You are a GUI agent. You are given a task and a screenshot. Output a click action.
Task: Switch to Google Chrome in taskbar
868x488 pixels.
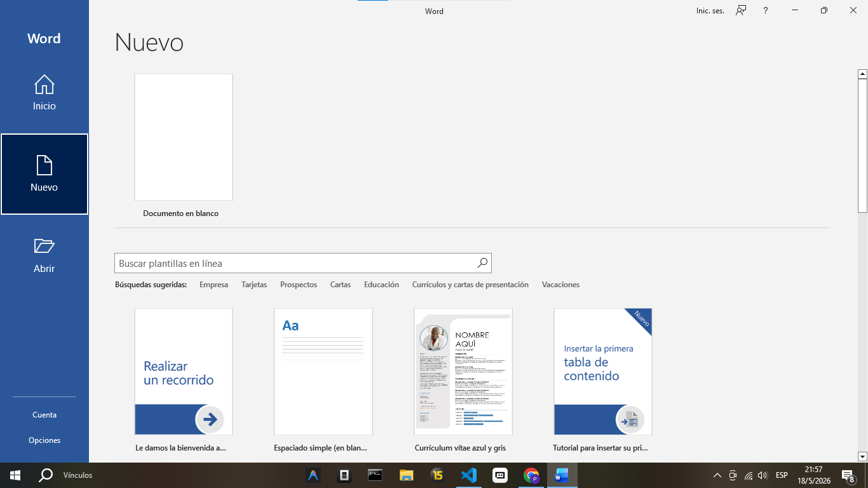531,475
